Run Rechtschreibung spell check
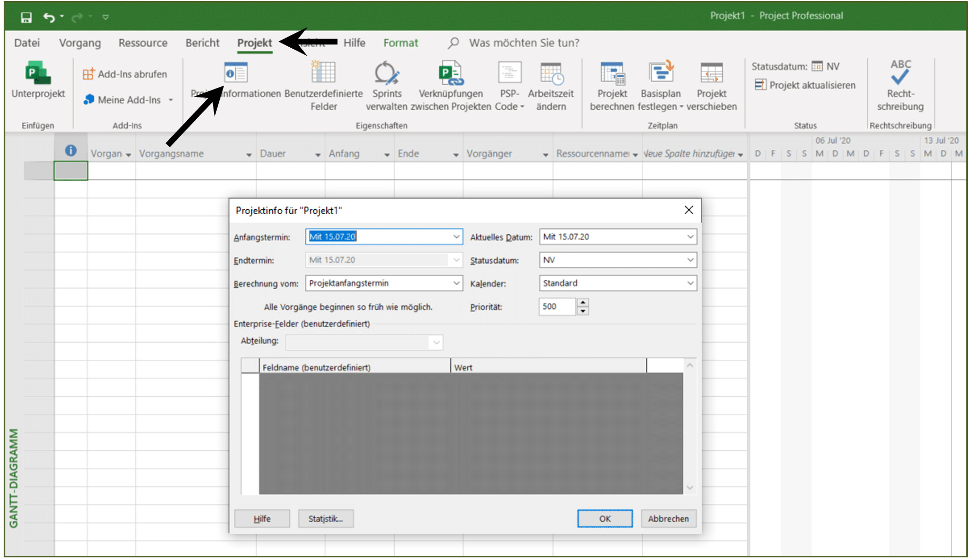 coord(900,86)
